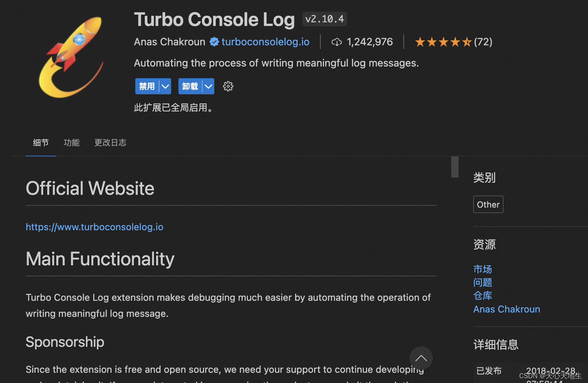Click the 禁用 (Disable) button
This screenshot has width=588, height=383.
click(147, 86)
